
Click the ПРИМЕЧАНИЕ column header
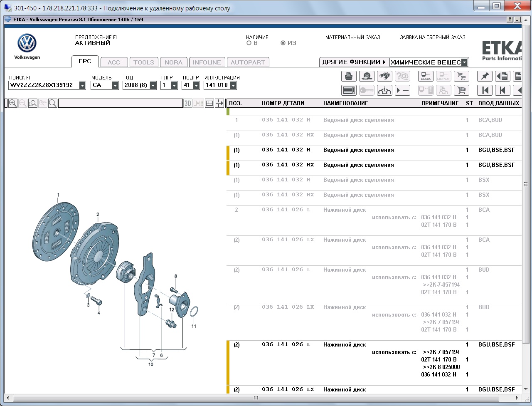pos(440,103)
